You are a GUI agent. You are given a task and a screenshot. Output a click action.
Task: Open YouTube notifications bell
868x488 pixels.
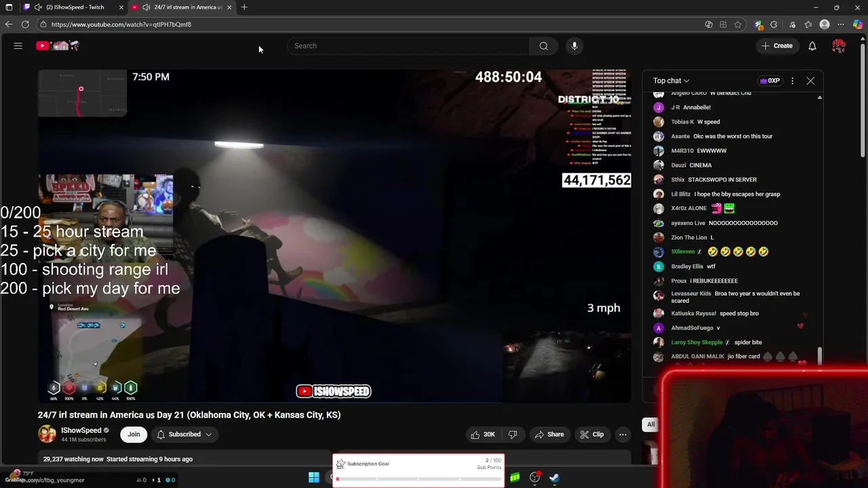812,46
